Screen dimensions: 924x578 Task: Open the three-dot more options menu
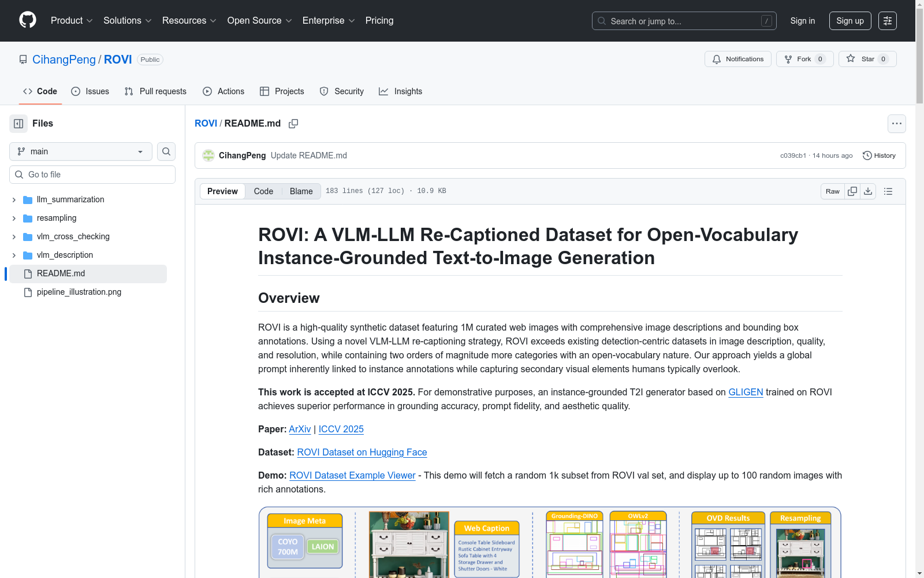(x=896, y=124)
